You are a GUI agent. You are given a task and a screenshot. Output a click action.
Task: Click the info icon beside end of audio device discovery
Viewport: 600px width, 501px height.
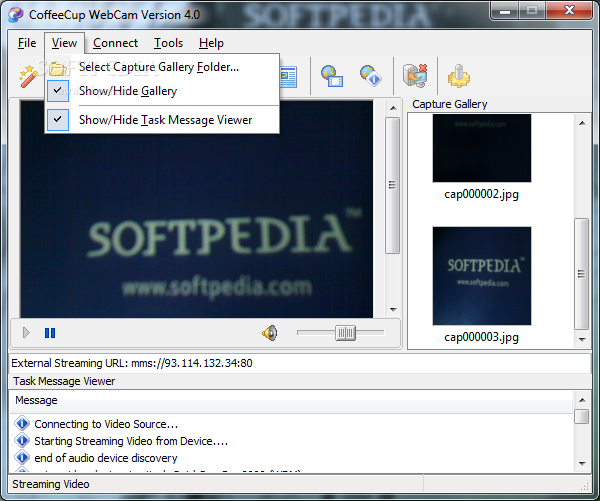[x=22, y=457]
